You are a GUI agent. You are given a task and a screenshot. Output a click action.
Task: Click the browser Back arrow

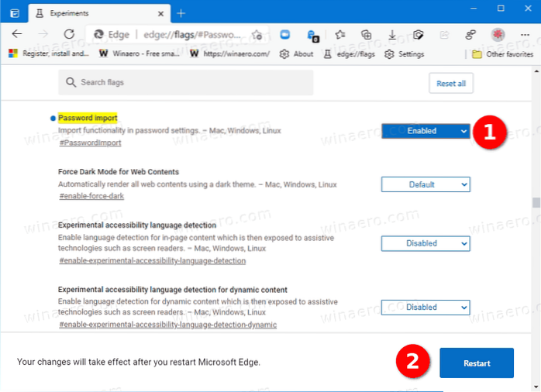(x=17, y=34)
